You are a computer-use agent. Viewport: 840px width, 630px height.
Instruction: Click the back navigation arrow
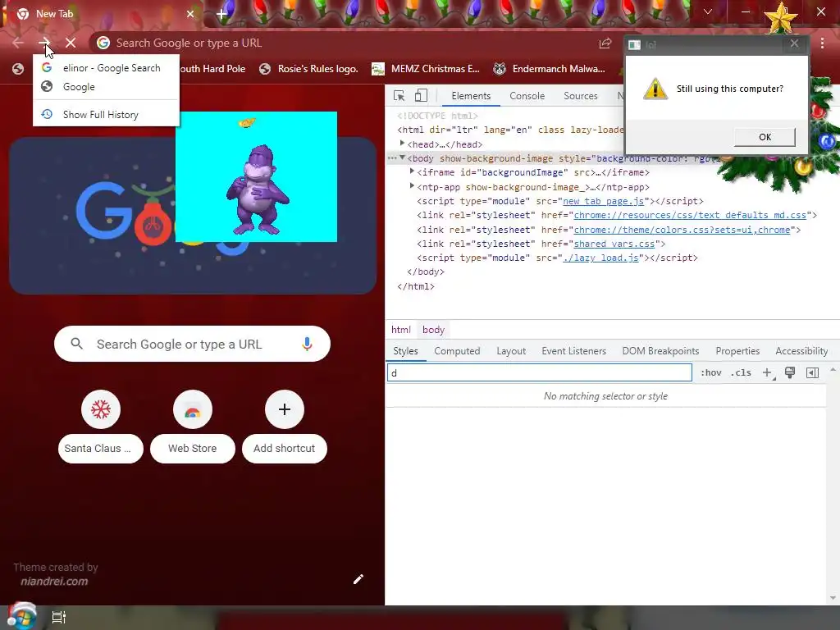coord(18,43)
